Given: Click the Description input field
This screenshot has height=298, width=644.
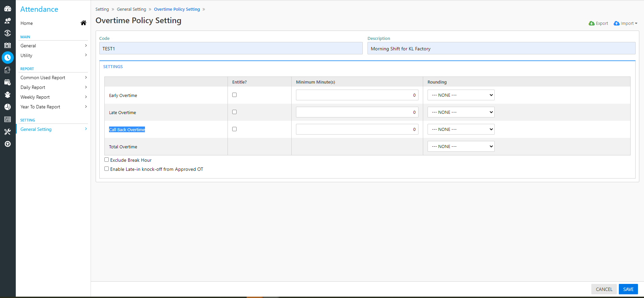Looking at the screenshot, I should pyautogui.click(x=501, y=48).
